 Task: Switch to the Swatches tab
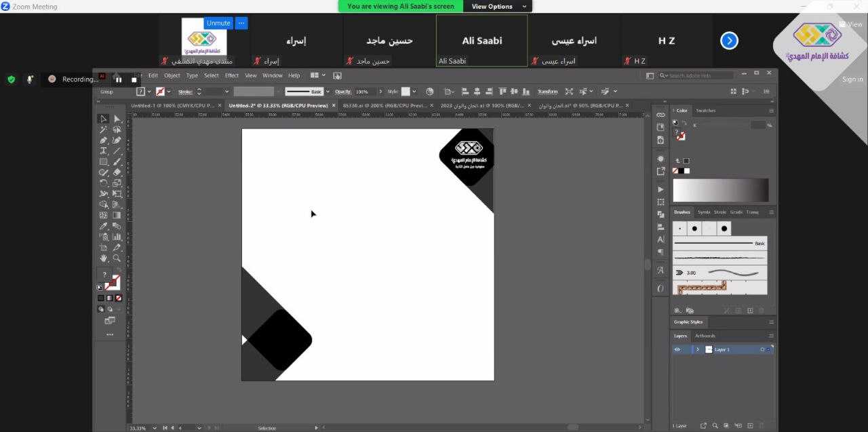coord(705,111)
